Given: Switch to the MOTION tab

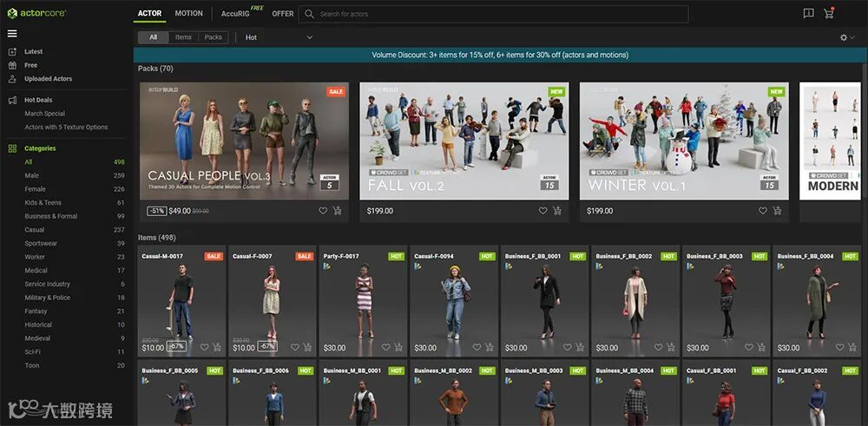Looking at the screenshot, I should pyautogui.click(x=188, y=13).
